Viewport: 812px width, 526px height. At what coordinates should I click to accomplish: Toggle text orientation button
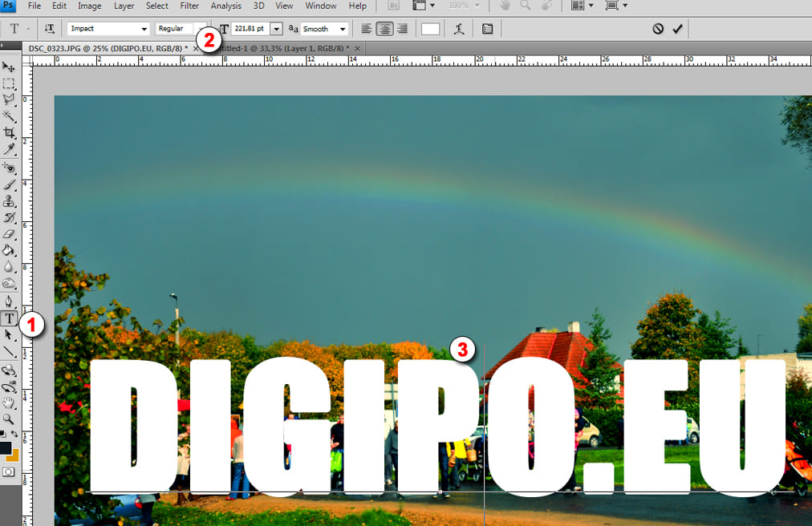pyautogui.click(x=50, y=29)
